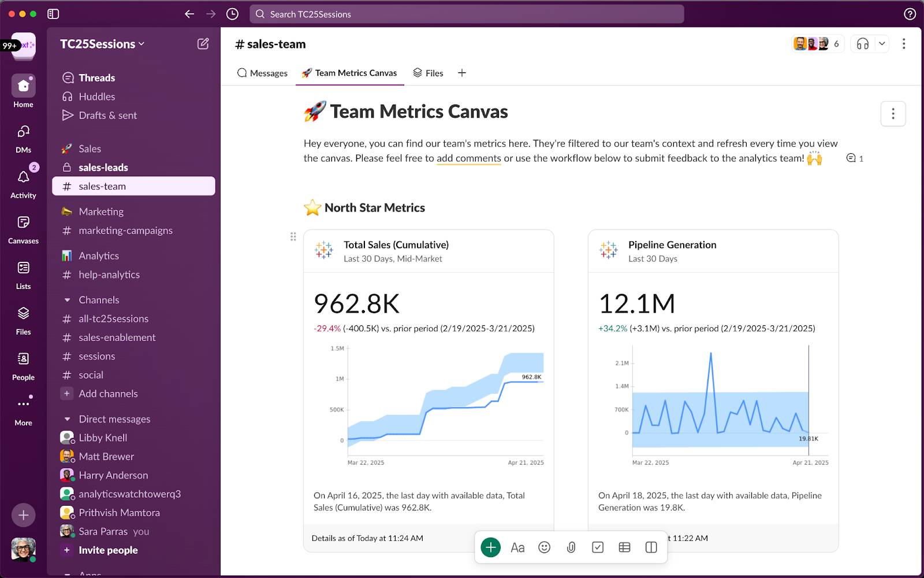Image resolution: width=924 pixels, height=578 pixels.
Task: Expand huddle options chevron in header
Action: pyautogui.click(x=882, y=44)
